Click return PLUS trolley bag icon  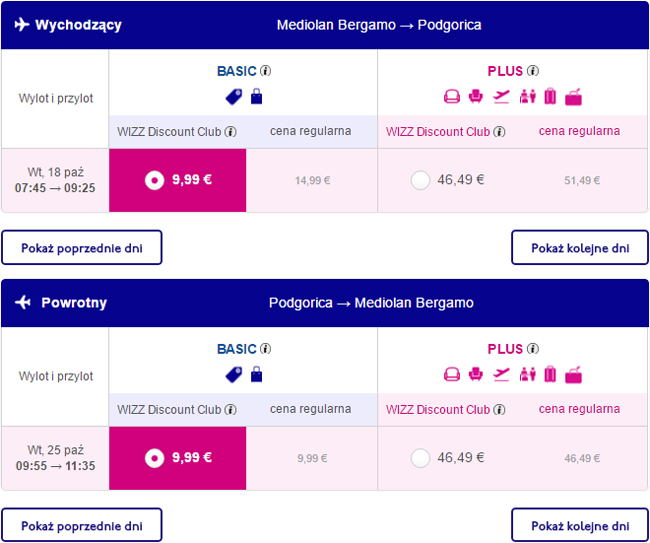point(573,375)
